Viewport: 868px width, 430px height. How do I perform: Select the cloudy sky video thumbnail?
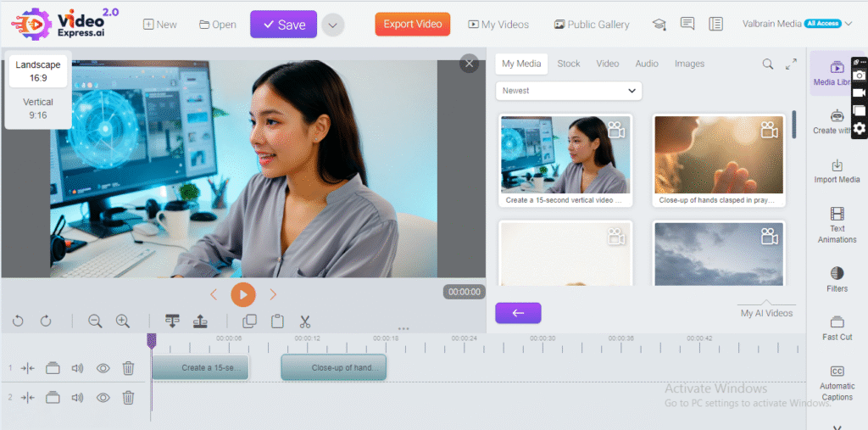[719, 254]
